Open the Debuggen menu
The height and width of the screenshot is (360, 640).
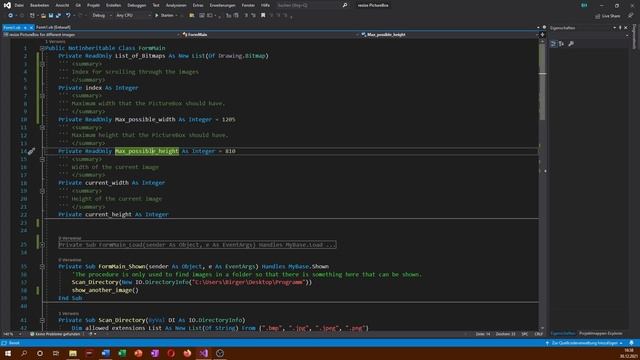[x=137, y=5]
